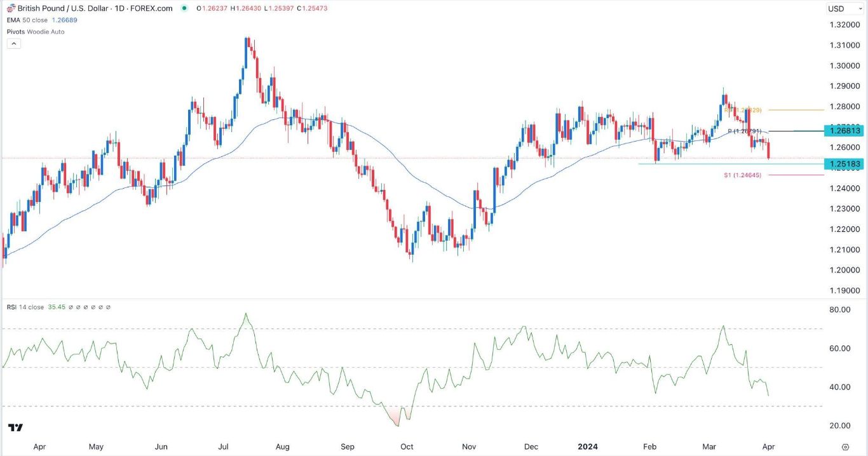This screenshot has width=868, height=456.
Task: Click the RSI value 35.45
Action: [x=57, y=307]
